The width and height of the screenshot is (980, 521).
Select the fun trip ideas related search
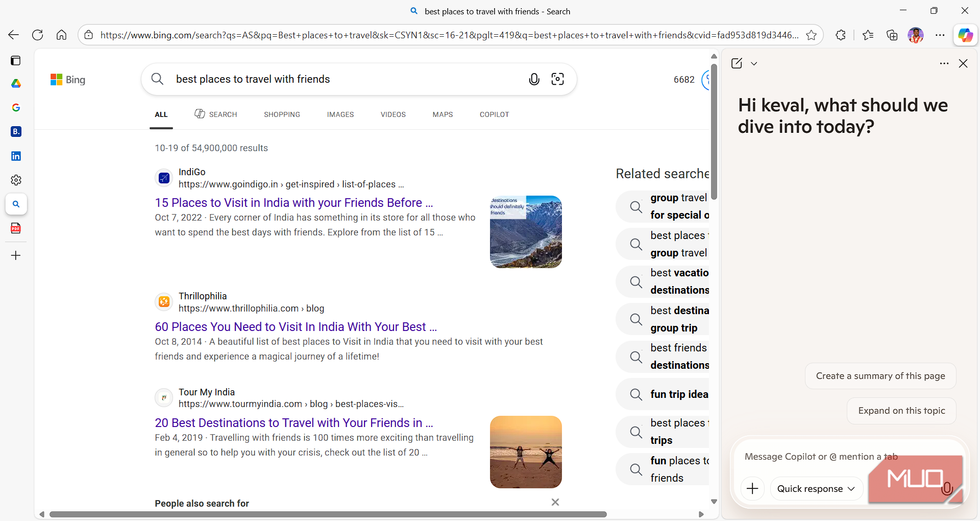click(663, 394)
